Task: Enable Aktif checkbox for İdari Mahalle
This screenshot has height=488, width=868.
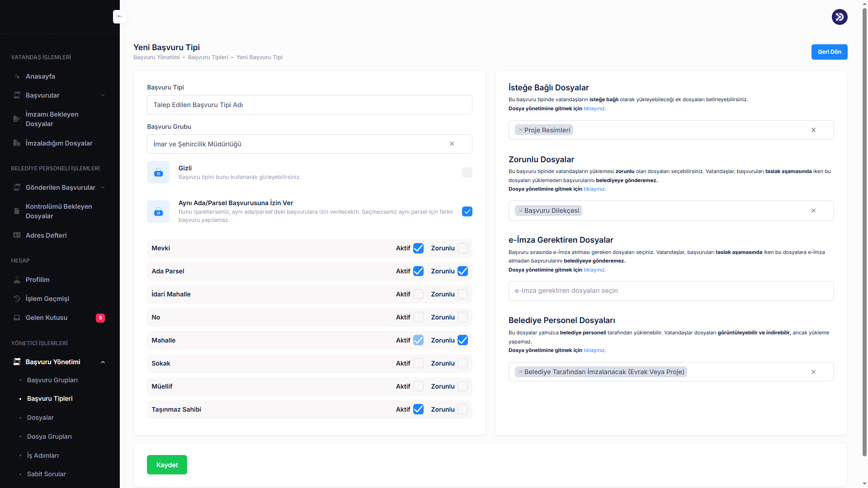Action: [418, 294]
